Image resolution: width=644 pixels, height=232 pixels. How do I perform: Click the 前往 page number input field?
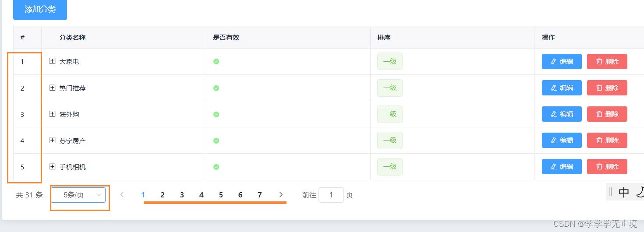pyautogui.click(x=331, y=195)
